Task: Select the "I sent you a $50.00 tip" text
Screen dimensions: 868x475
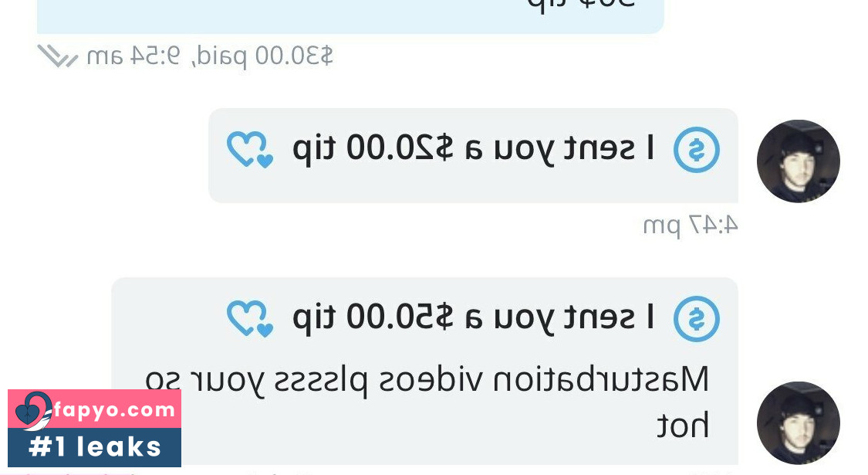Action: click(473, 318)
